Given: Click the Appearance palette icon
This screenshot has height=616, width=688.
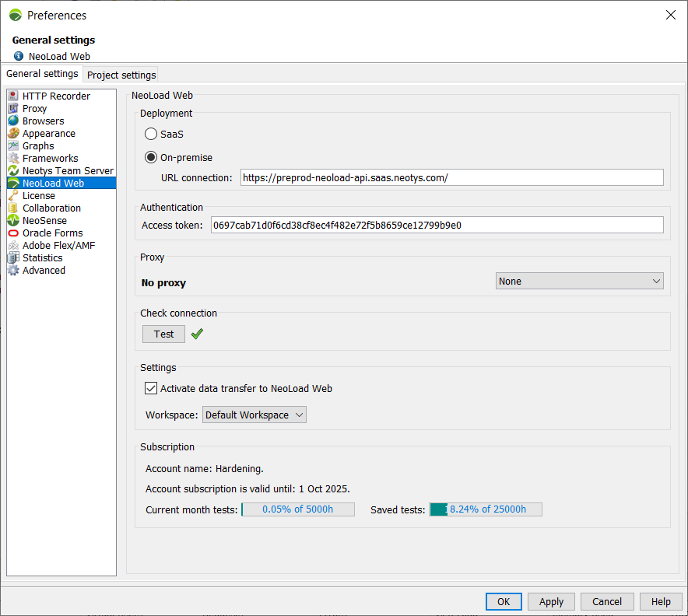Looking at the screenshot, I should [x=13, y=134].
